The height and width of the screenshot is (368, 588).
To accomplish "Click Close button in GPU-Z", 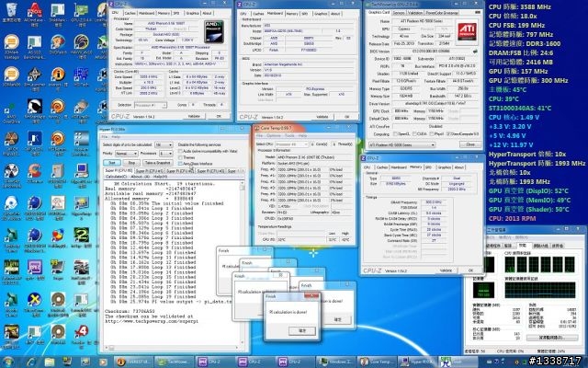I will point(470,144).
